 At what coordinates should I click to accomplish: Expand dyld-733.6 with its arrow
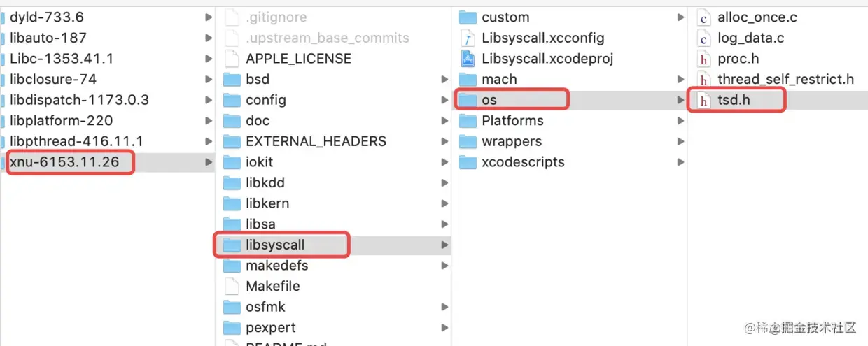tap(209, 17)
